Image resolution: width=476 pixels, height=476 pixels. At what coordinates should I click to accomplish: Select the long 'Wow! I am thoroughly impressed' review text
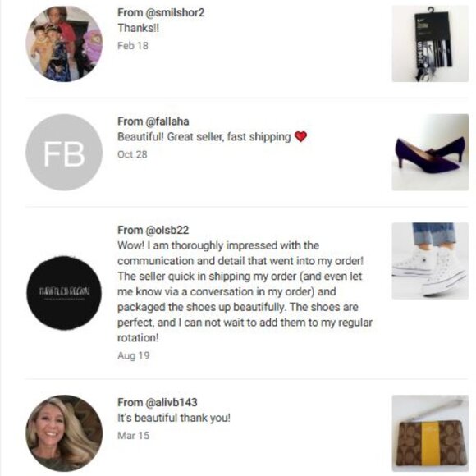(x=245, y=291)
